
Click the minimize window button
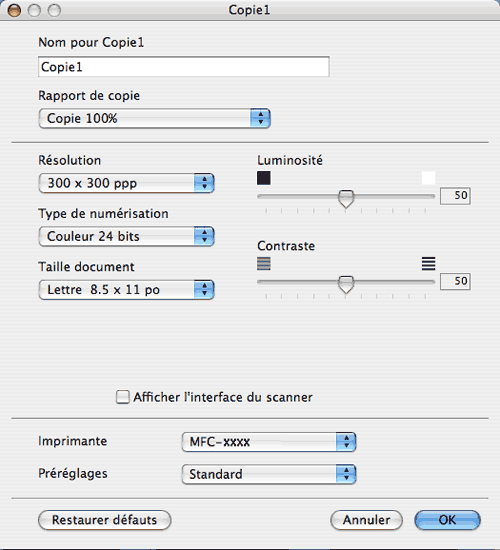coord(34,10)
